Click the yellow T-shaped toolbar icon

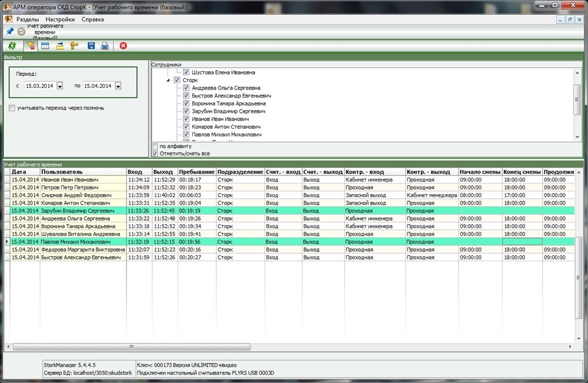click(74, 46)
